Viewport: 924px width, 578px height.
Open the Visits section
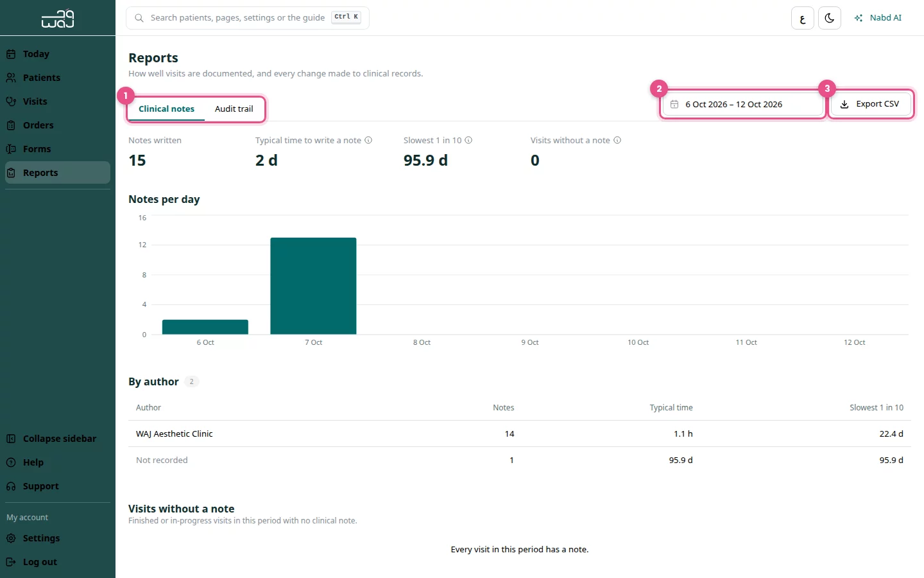(58, 101)
